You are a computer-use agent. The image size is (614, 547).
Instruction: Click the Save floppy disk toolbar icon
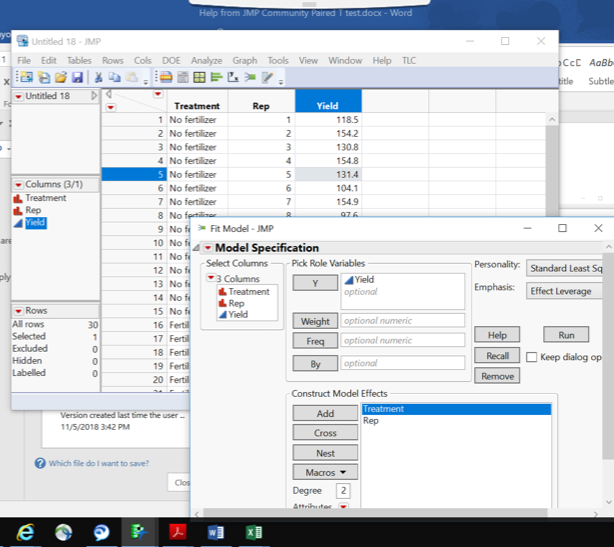point(78,77)
